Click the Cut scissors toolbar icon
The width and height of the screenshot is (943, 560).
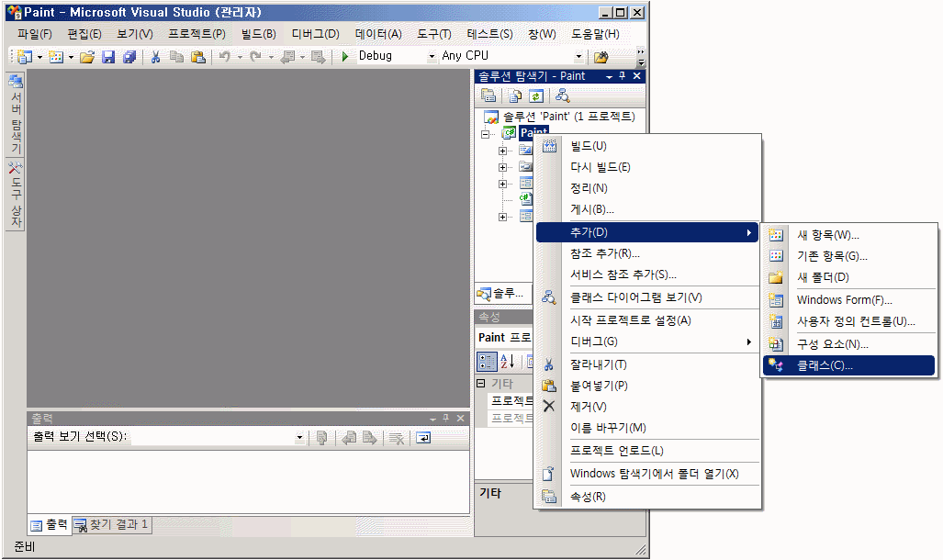pyautogui.click(x=156, y=57)
